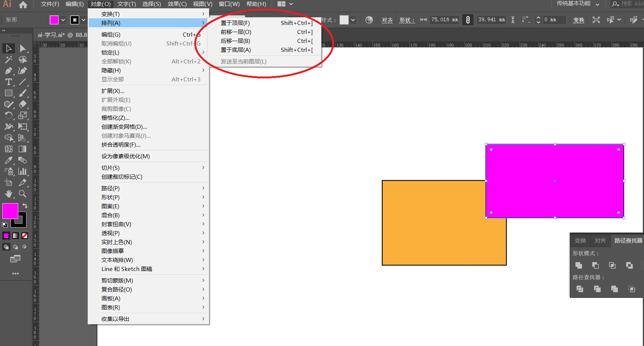Image resolution: width=644 pixels, height=346 pixels.
Task: Open the 传统基本功能 workspace switcher
Action: pyautogui.click(x=578, y=4)
